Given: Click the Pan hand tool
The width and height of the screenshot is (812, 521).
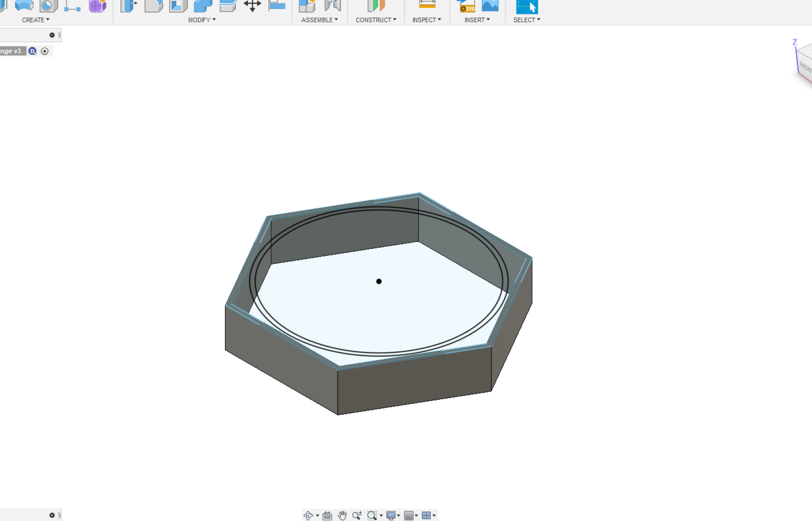Looking at the screenshot, I should point(342,515).
